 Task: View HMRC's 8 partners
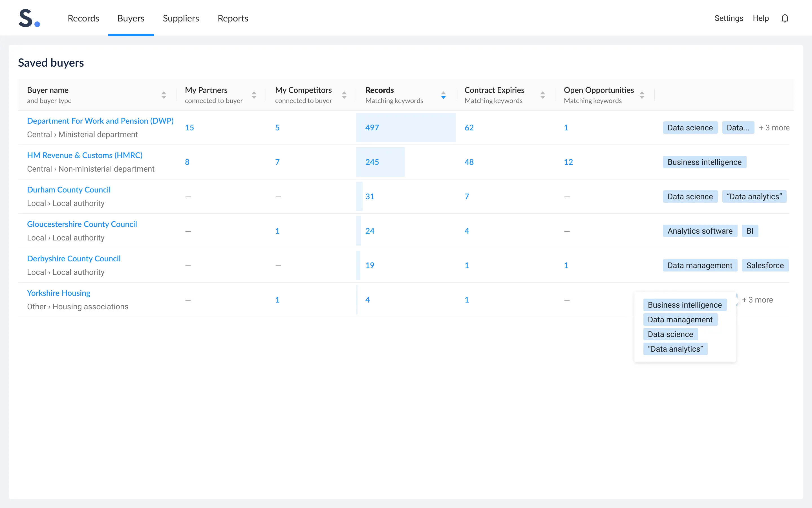click(x=187, y=162)
